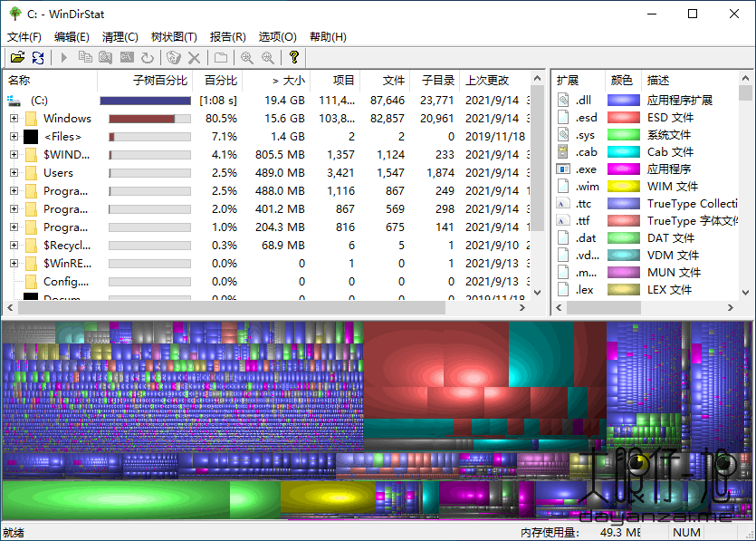The image size is (756, 541).
Task: Expand the $WinRE... folder node
Action: 14,263
